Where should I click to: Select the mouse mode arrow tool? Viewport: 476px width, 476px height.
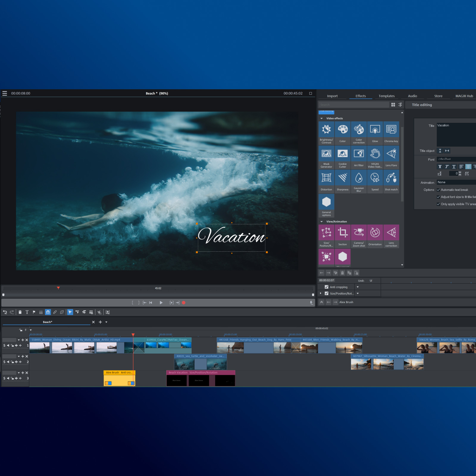click(x=70, y=312)
